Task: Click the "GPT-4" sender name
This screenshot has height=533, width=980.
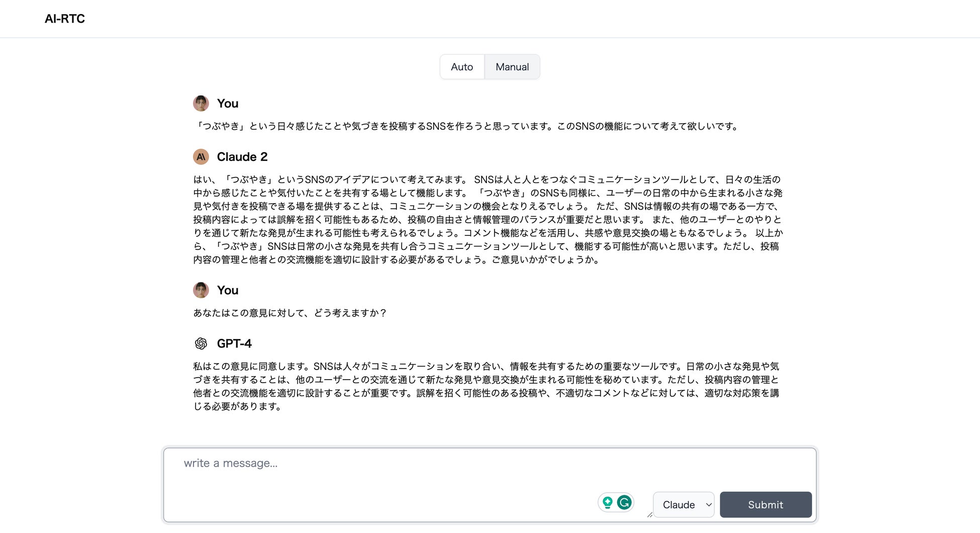Action: coord(234,343)
